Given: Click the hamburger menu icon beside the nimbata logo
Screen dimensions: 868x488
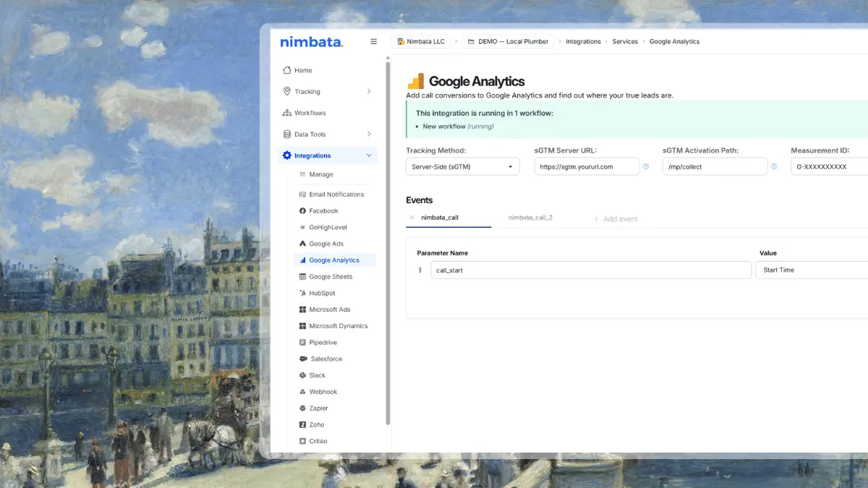Looking at the screenshot, I should coord(373,42).
